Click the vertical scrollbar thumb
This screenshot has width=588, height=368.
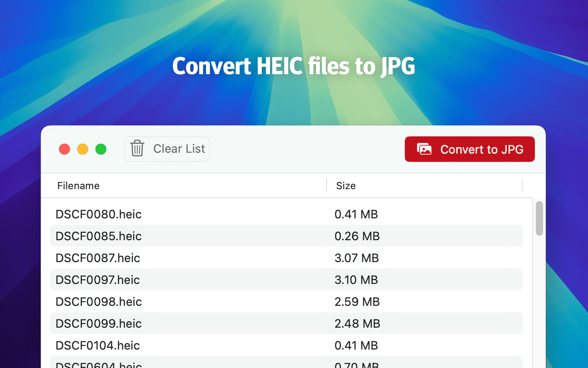coord(539,218)
